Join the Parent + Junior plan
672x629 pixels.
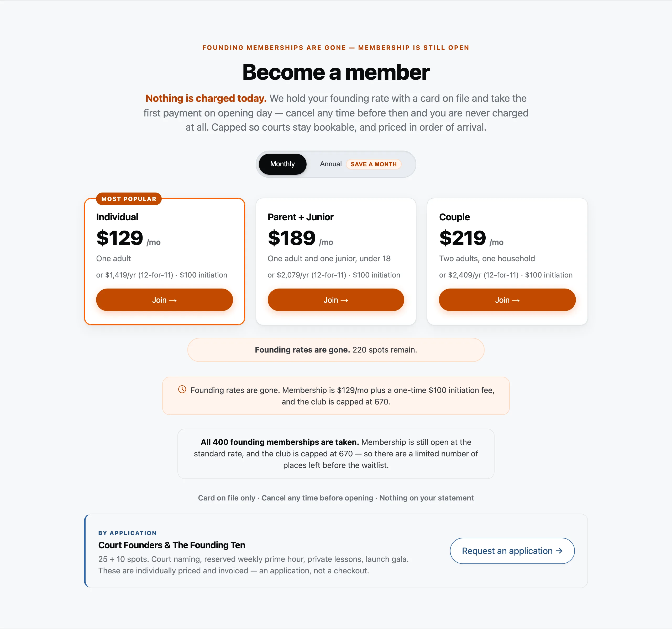(336, 300)
